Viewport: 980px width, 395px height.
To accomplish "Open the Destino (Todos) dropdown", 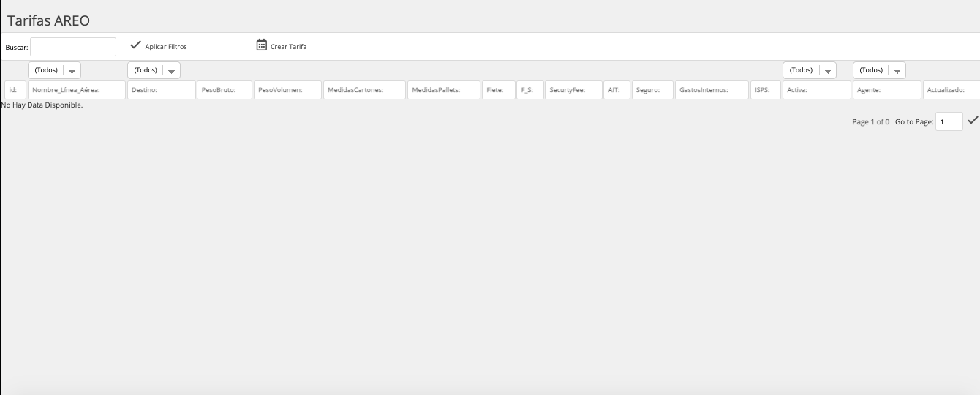I will [154, 70].
